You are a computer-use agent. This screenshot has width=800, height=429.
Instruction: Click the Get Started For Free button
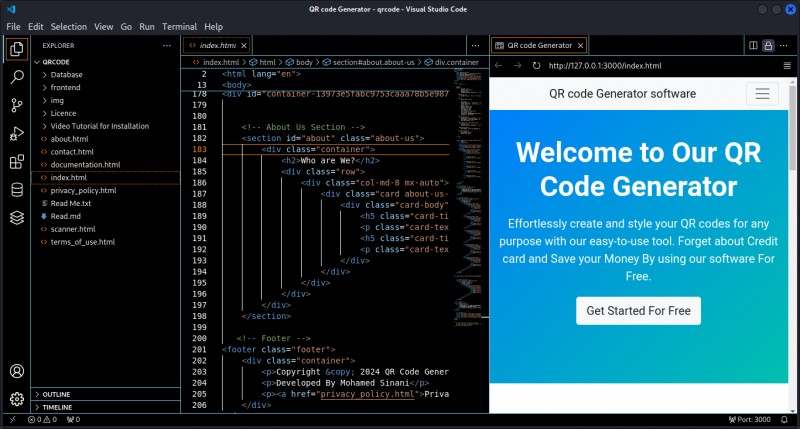point(638,311)
